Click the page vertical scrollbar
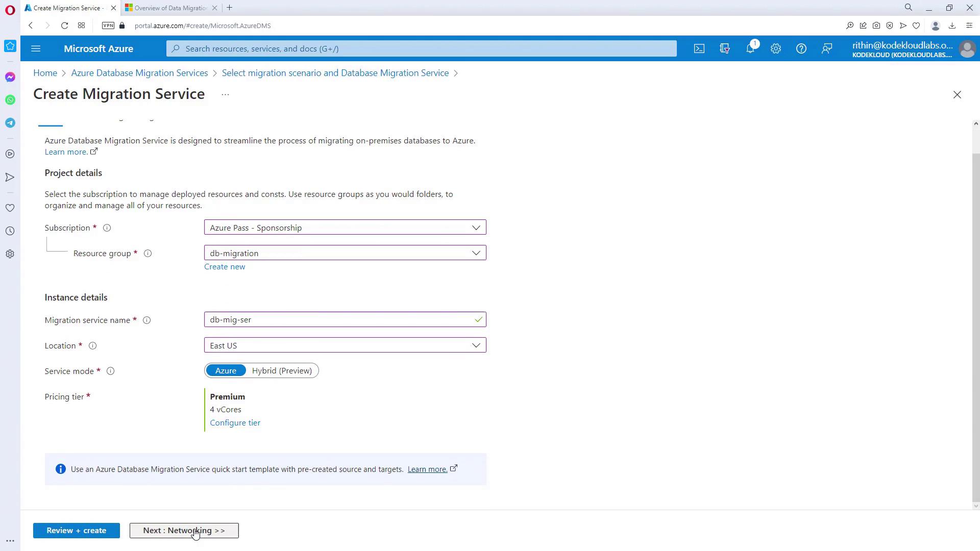Viewport: 980px width, 551px height. click(x=975, y=327)
